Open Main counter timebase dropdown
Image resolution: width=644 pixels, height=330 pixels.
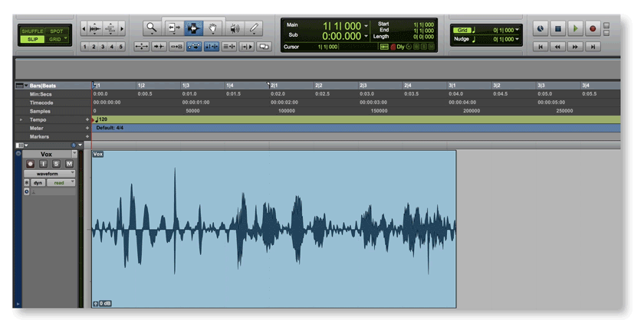click(x=366, y=26)
